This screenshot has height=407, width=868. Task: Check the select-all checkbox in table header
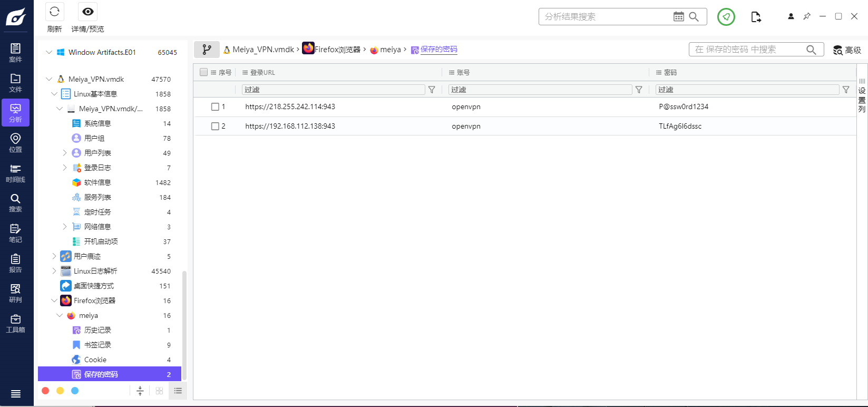[x=203, y=72]
